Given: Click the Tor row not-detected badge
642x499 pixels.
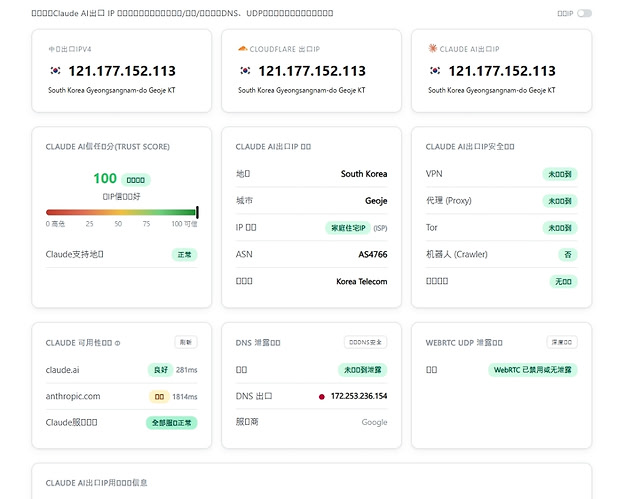Looking at the screenshot, I should [x=560, y=228].
